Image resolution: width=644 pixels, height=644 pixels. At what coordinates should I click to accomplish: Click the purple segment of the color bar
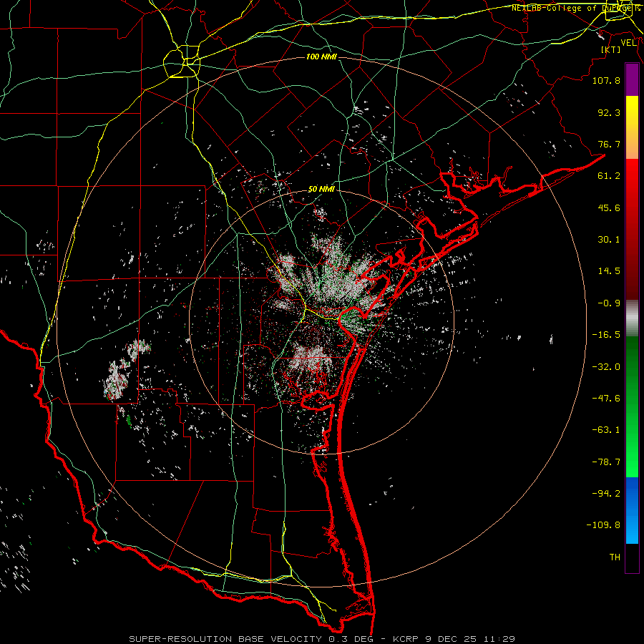[632, 80]
